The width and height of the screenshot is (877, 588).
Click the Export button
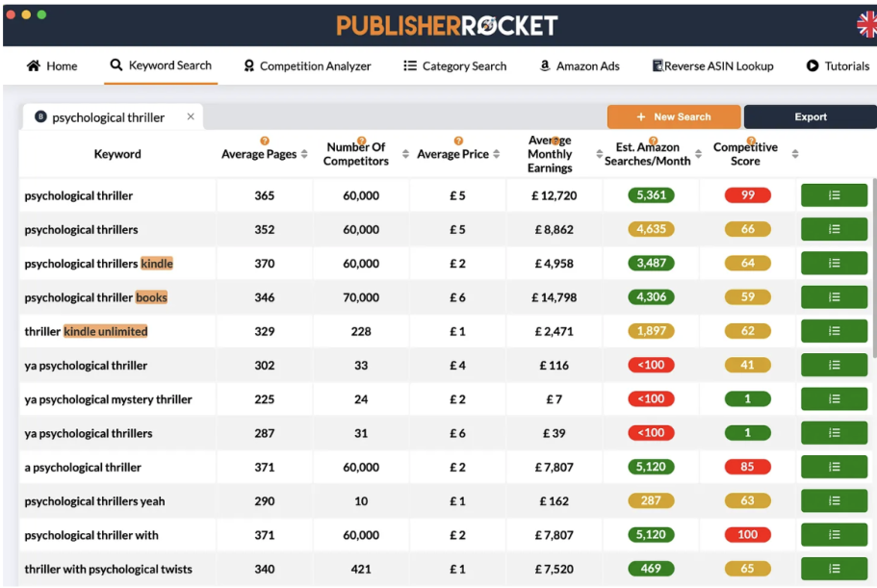(x=810, y=116)
